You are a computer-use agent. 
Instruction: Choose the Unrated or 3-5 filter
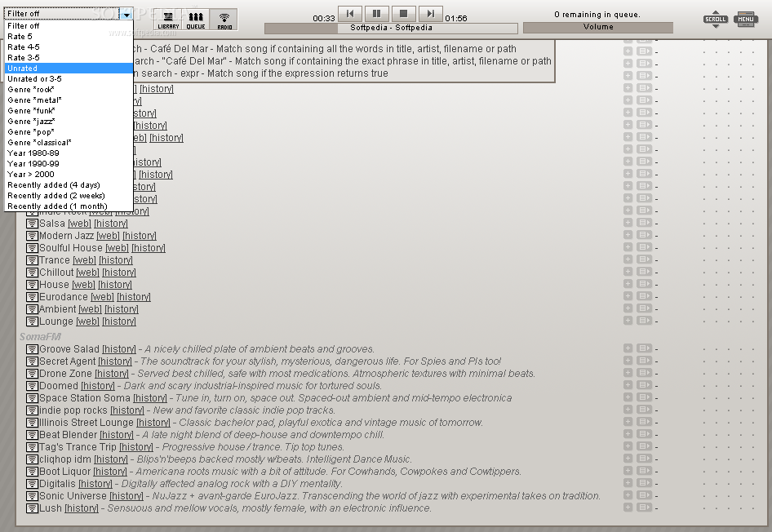point(69,79)
